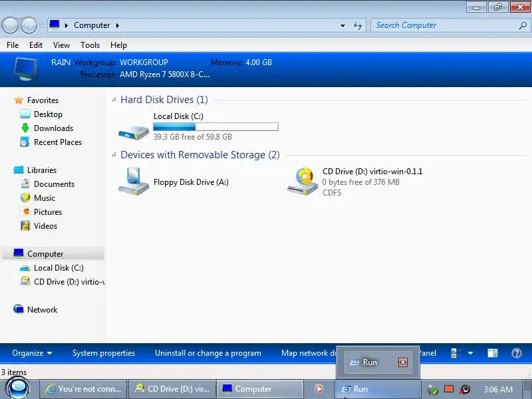Open the Pictures library
Viewport: 532px width, 399px height.
click(48, 212)
